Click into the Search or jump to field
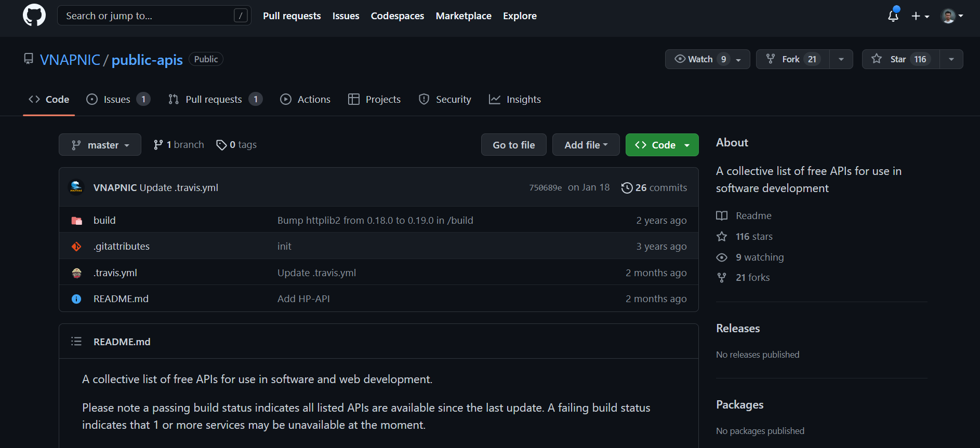The width and height of the screenshot is (980, 448). pos(154,16)
